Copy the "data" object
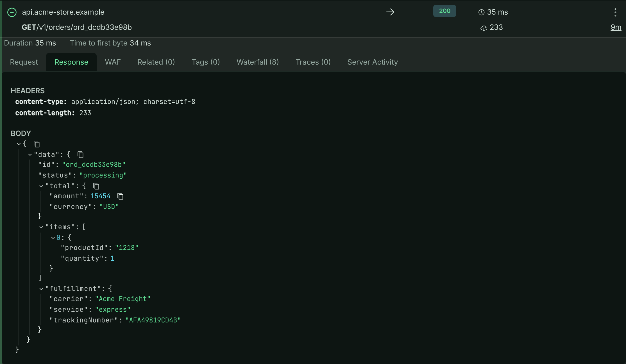Screen dimensions: 626x364 pyautogui.click(x=80, y=155)
